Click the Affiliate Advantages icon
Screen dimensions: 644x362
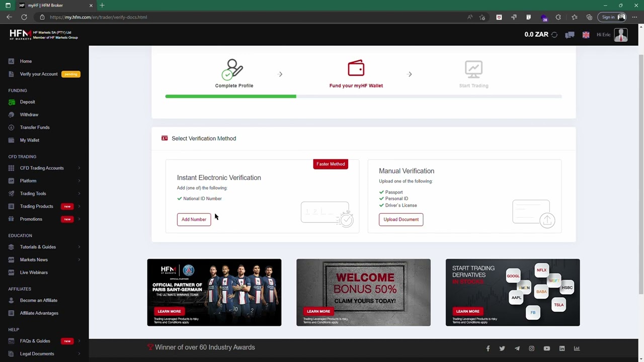point(11,313)
